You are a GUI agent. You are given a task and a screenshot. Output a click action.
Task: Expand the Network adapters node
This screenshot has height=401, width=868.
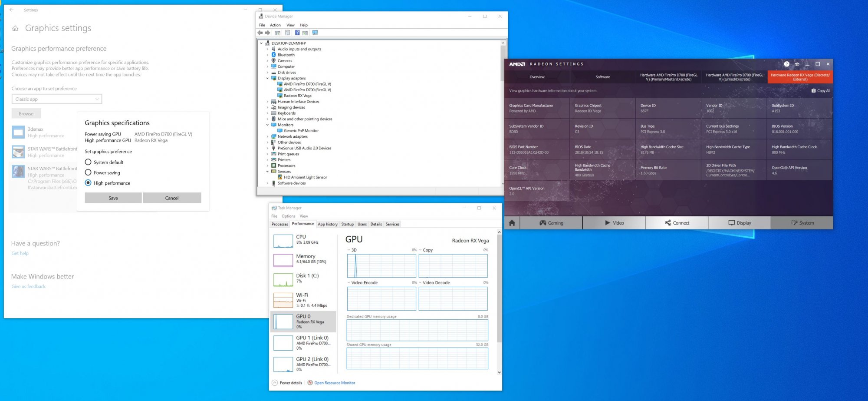[267, 136]
